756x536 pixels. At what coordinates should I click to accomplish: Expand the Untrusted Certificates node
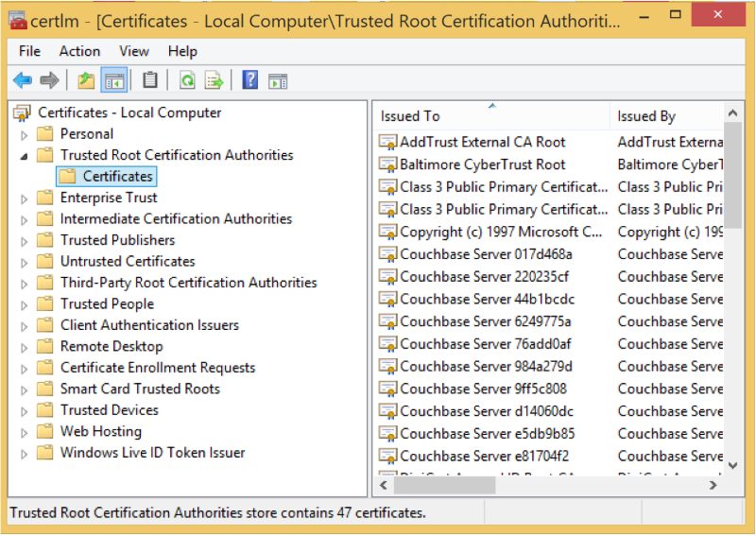coord(25,262)
